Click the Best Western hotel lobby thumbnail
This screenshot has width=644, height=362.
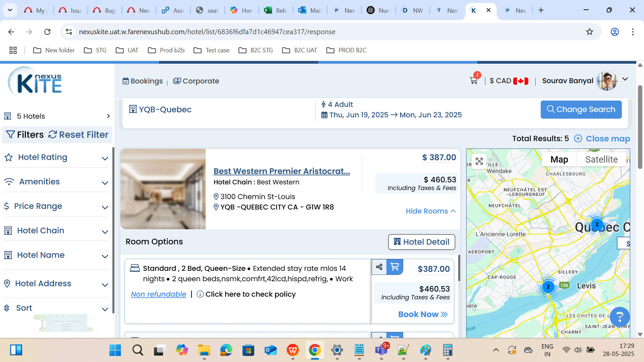163,189
